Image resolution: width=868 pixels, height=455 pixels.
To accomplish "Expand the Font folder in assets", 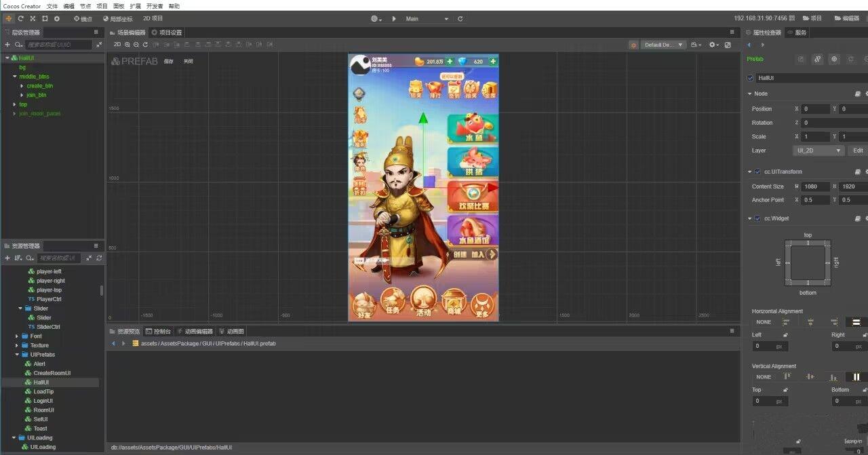I will 17,336.
